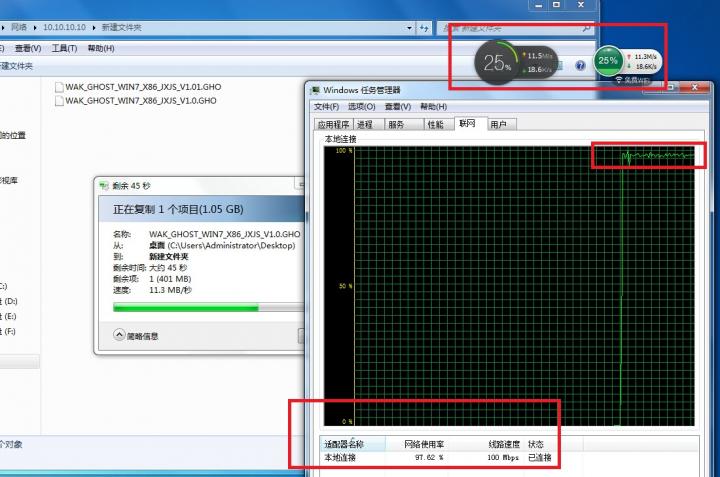Click 网络 in address breadcrumb
The width and height of the screenshot is (720, 477).
(19, 28)
